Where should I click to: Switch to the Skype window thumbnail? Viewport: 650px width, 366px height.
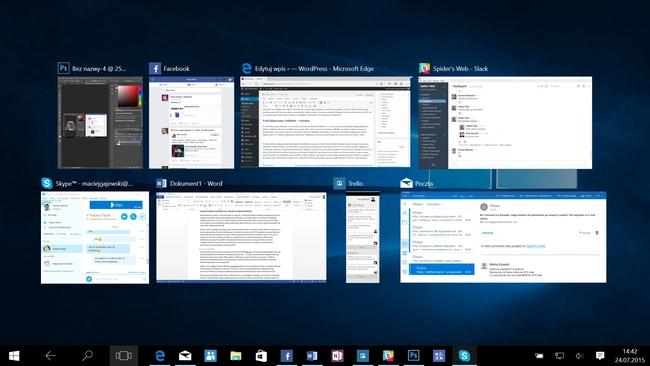click(95, 238)
